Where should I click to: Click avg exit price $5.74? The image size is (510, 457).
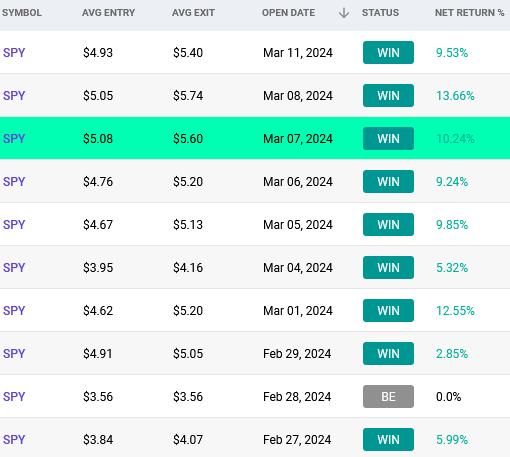coord(188,96)
